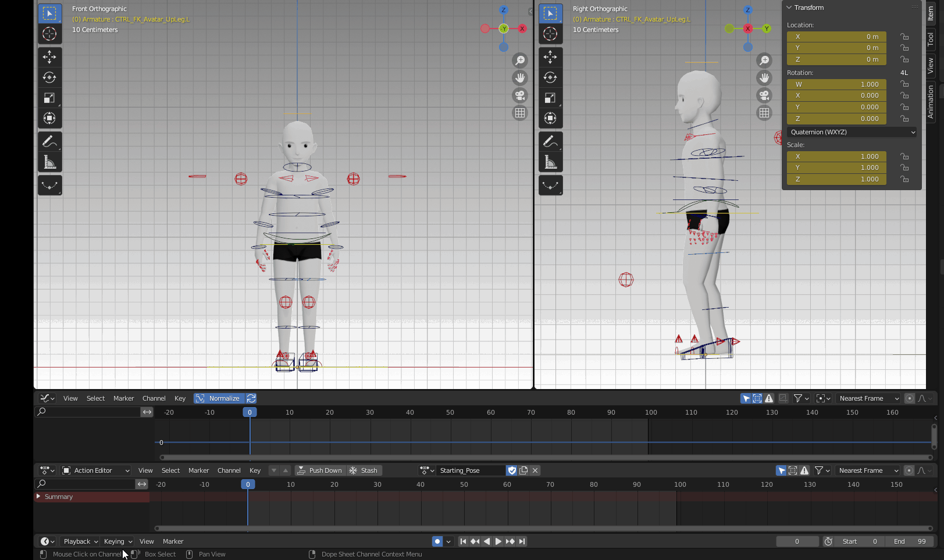Screen dimensions: 944x560
Task: Open the Playback menu
Action: click(x=80, y=541)
